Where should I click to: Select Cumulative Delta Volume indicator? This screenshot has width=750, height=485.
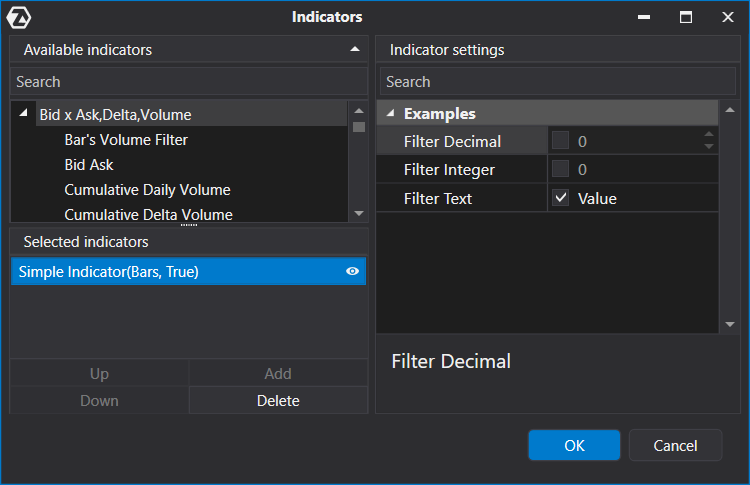click(x=148, y=214)
